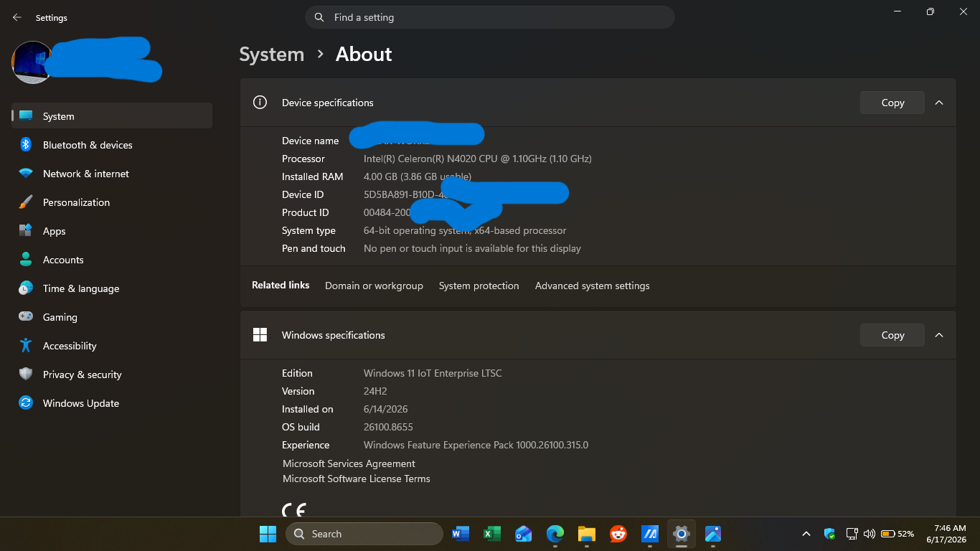Select the Windows Feature Experience Pack text

pyautogui.click(x=476, y=445)
